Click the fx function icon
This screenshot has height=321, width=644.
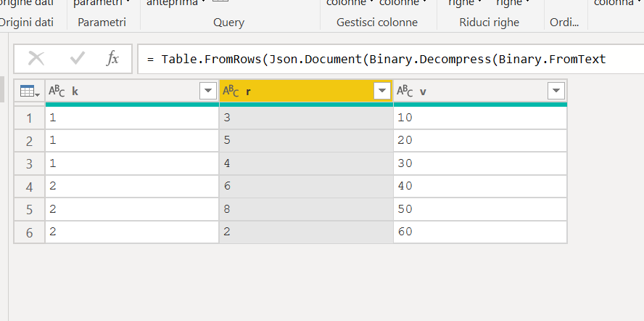coord(112,59)
